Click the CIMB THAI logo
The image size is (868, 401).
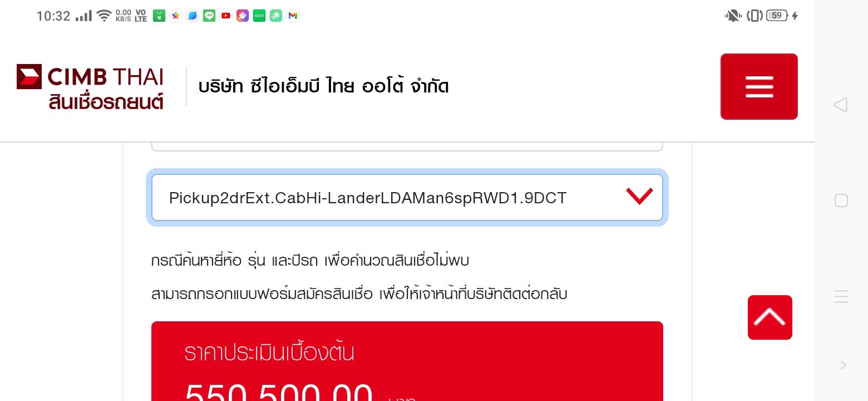[x=90, y=86]
